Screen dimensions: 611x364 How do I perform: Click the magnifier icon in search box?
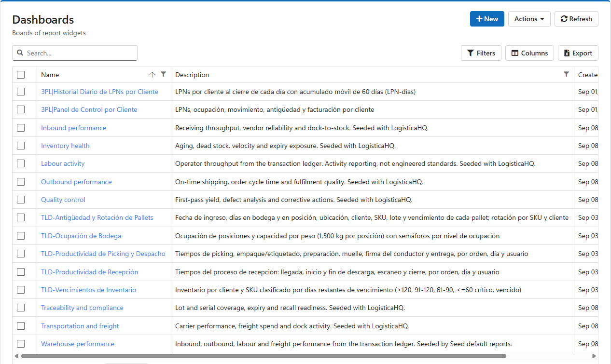20,53
